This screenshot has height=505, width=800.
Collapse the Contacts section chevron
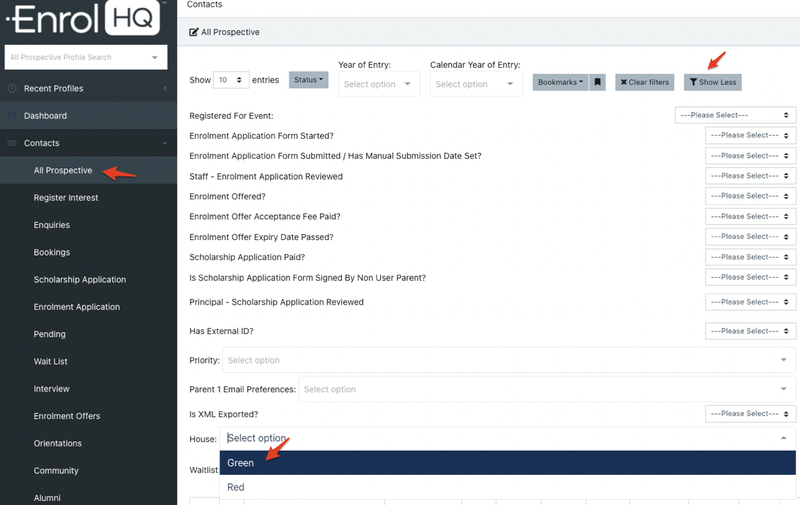pos(165,143)
